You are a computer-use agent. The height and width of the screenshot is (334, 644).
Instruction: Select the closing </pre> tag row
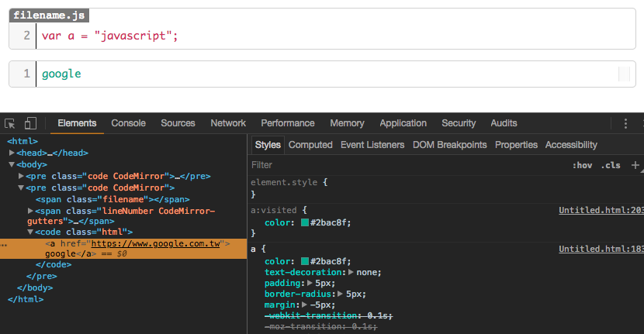click(42, 276)
